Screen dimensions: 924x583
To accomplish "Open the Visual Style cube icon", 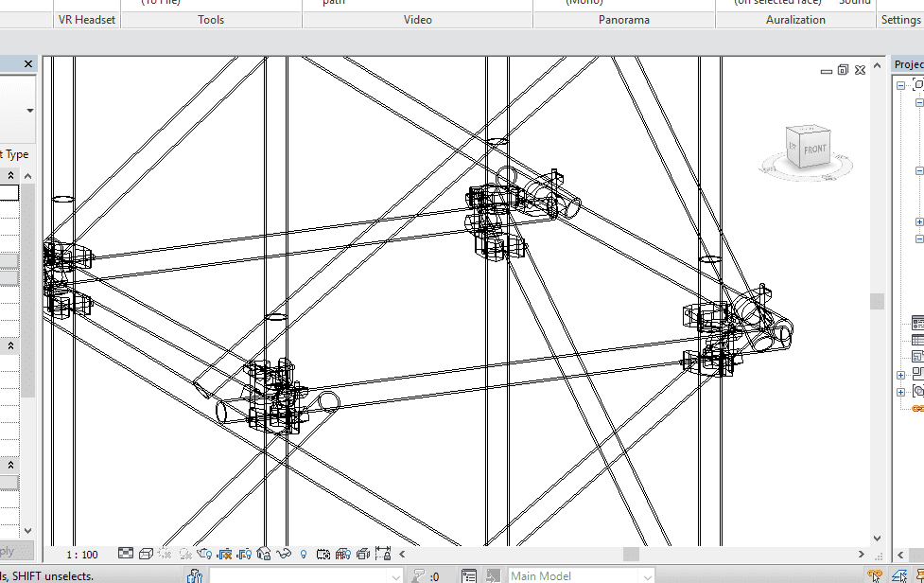I will click(147, 554).
